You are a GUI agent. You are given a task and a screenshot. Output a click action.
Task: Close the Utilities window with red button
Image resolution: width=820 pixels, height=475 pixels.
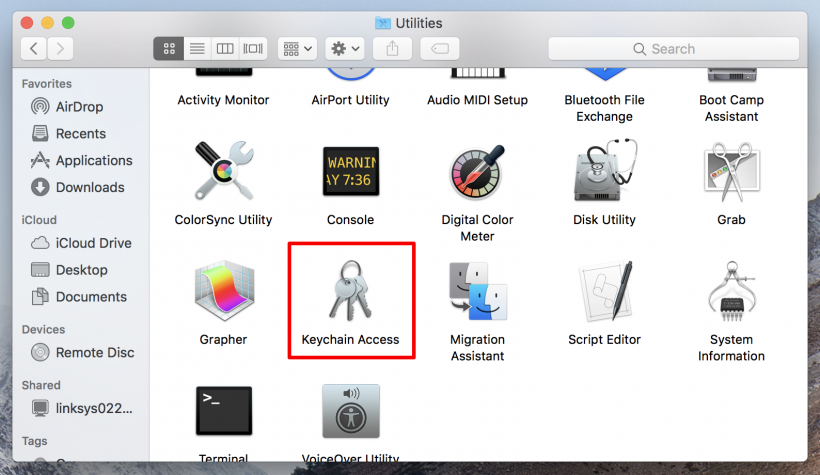pos(27,23)
